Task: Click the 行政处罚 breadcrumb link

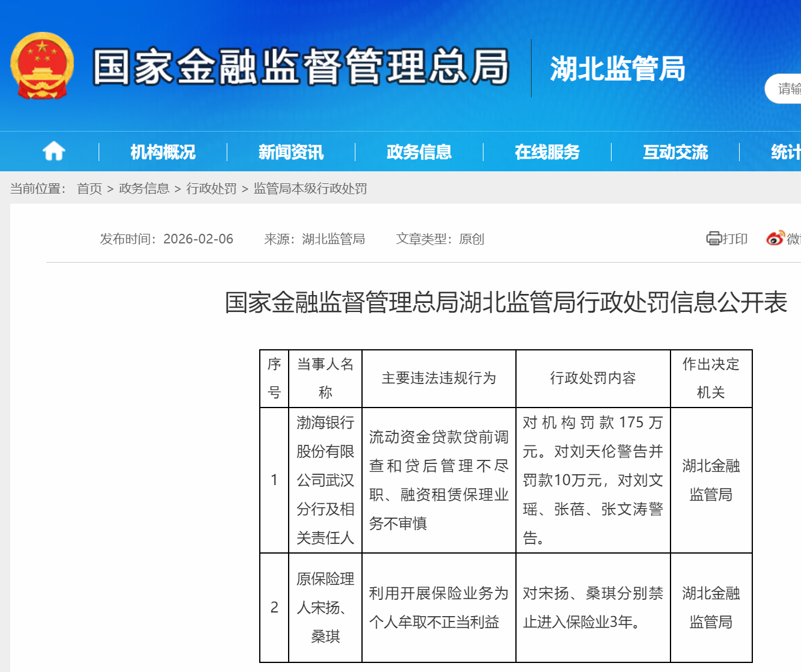Action: 212,189
